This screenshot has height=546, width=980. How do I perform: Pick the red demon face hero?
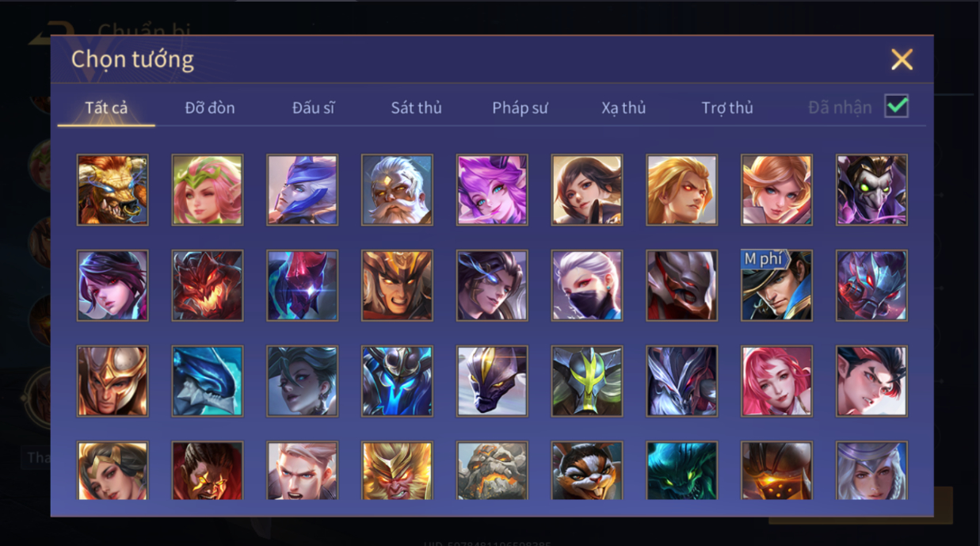208,285
